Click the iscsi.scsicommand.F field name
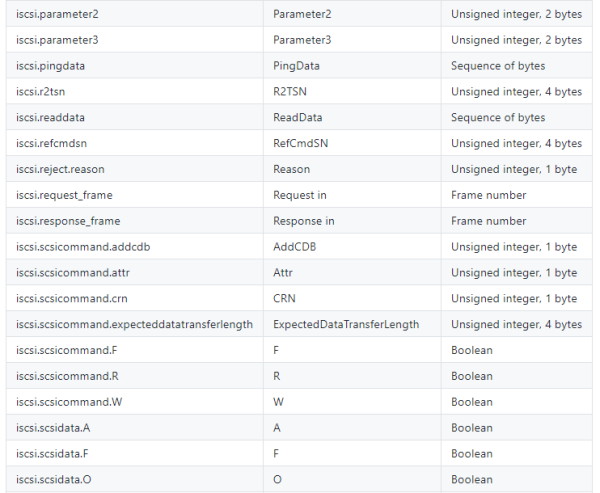Viewport: 600px width, 493px height. point(67,350)
